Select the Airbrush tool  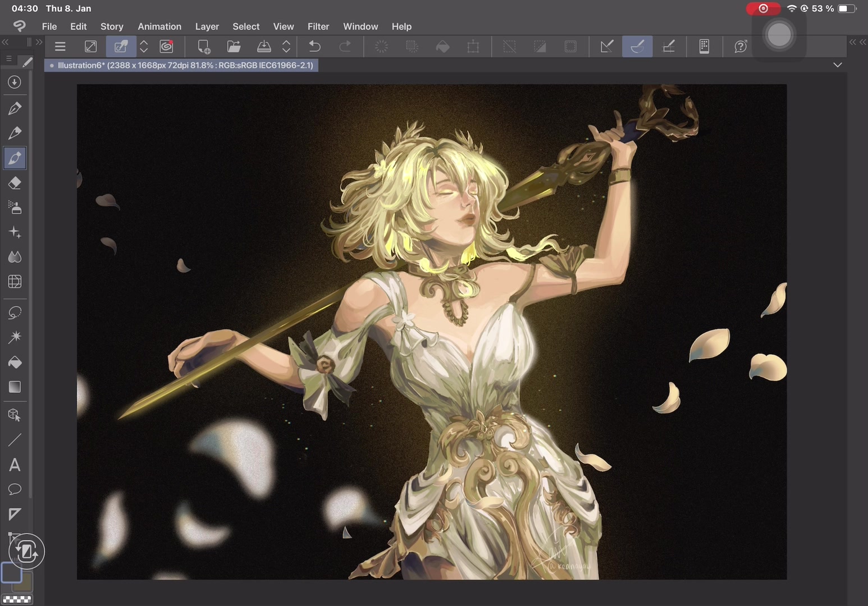pos(15,208)
